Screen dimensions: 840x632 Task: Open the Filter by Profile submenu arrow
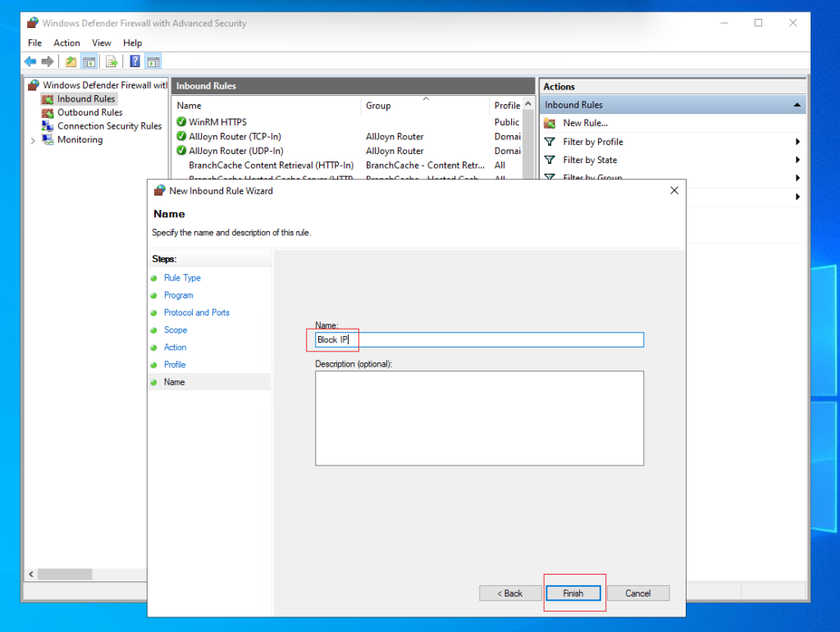(796, 141)
